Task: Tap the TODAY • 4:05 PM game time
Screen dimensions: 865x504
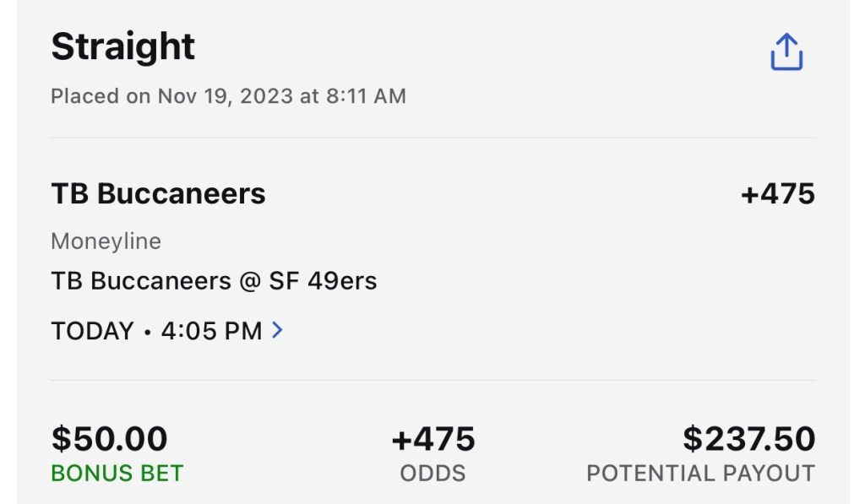Action: 156,331
